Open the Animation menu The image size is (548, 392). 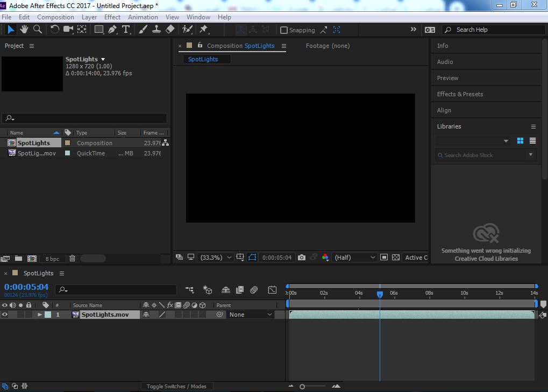[143, 17]
